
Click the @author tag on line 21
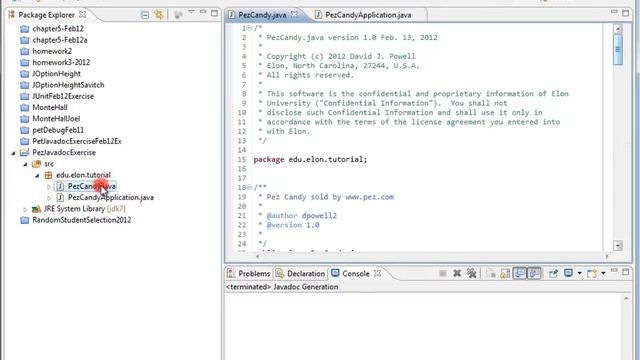[282, 216]
